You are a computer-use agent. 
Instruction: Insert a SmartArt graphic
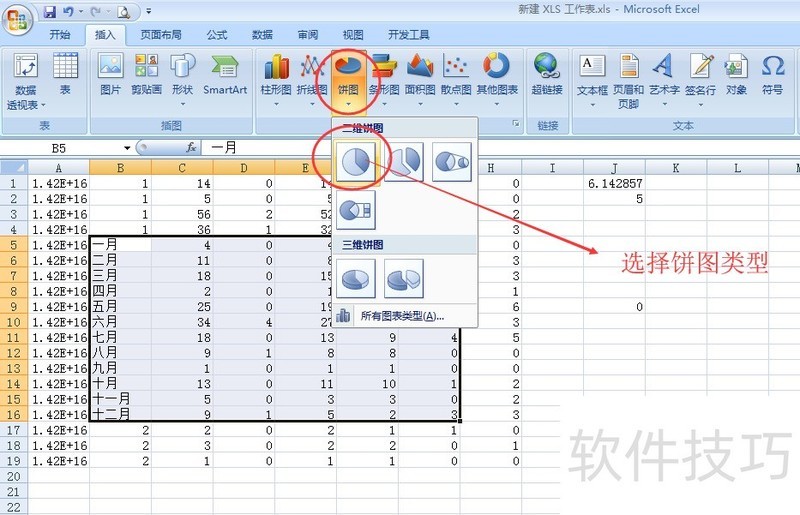coord(225,74)
